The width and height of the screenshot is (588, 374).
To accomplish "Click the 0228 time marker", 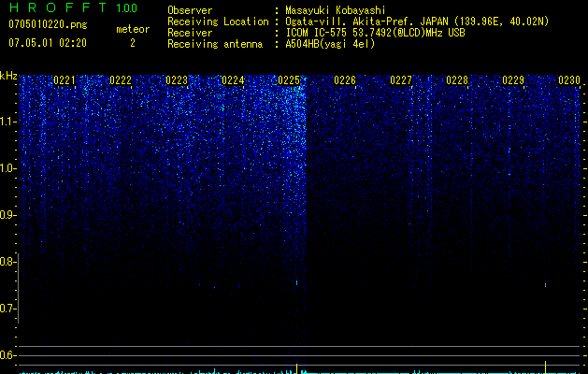I will 457,80.
